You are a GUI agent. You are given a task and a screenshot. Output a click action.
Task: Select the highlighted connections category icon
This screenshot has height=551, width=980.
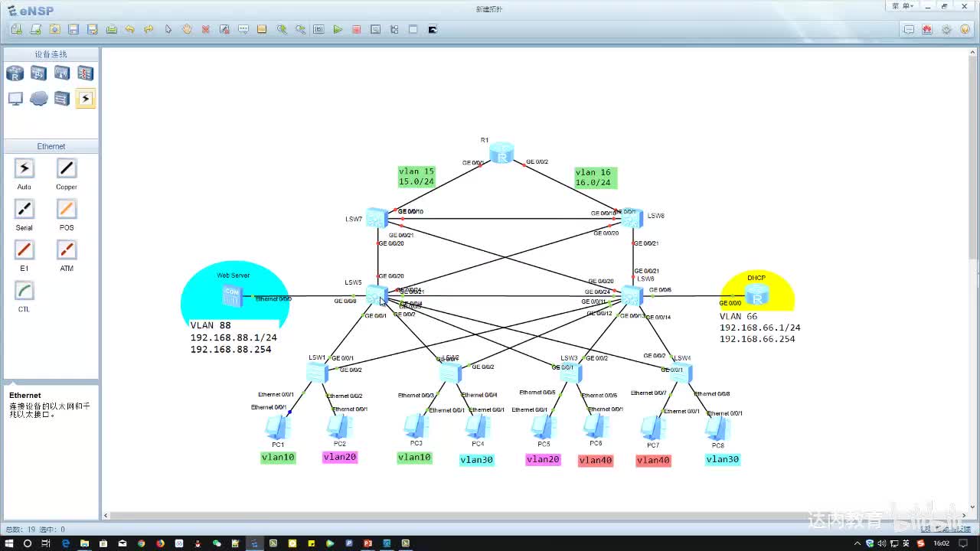(x=86, y=99)
